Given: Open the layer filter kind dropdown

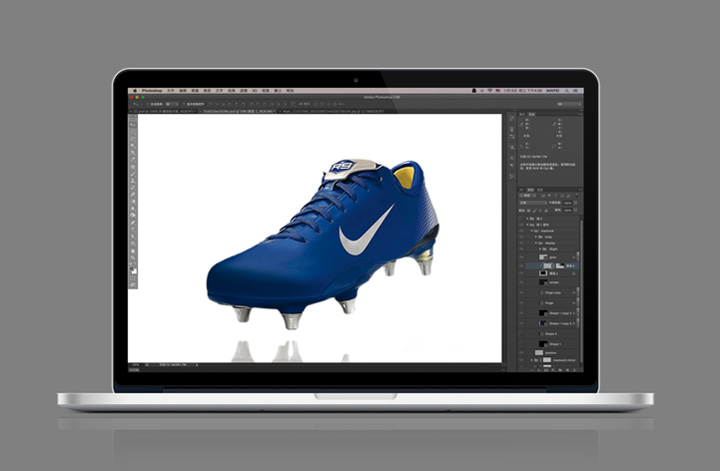Looking at the screenshot, I should (528, 196).
